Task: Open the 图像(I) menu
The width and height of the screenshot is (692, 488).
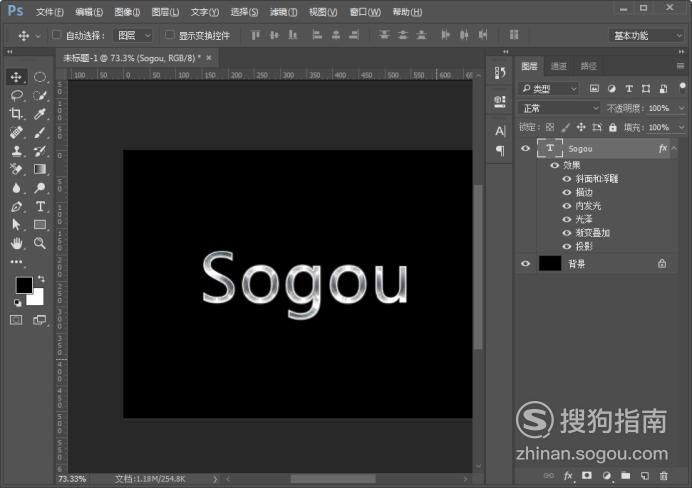Action: tap(127, 12)
